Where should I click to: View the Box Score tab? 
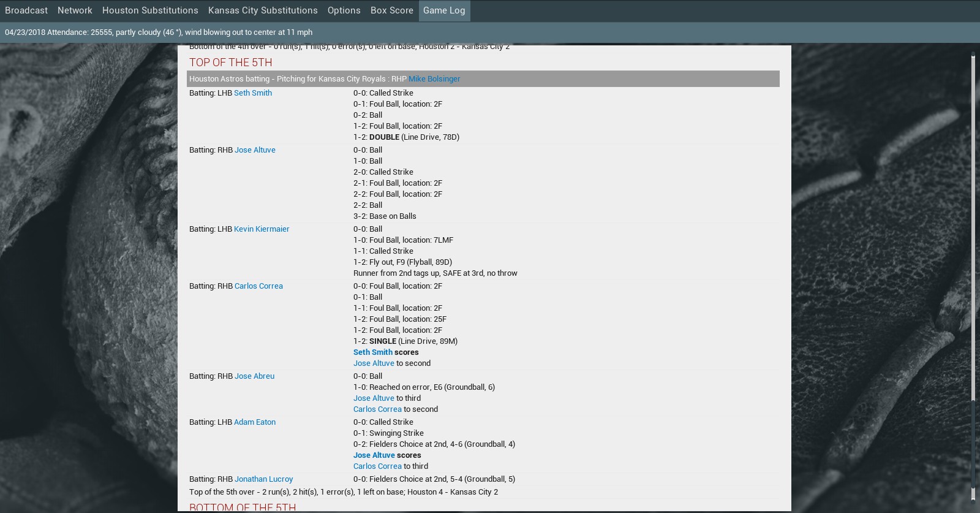point(391,10)
